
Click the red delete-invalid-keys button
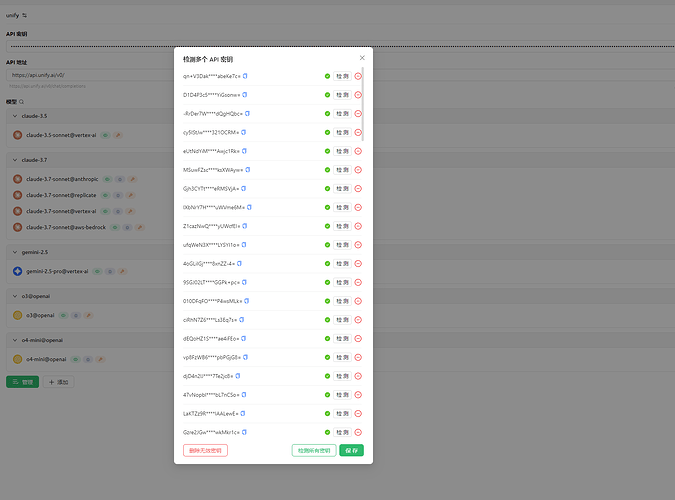pos(205,450)
